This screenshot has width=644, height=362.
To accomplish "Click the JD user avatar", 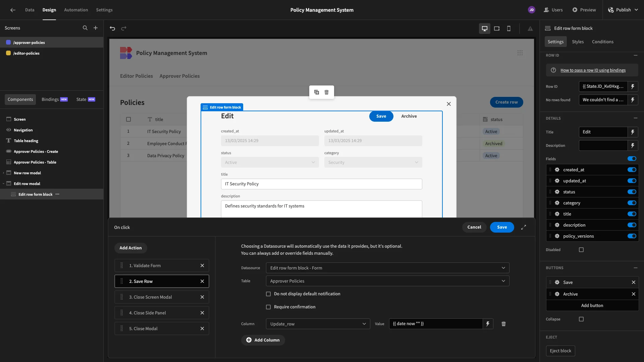I will tap(532, 10).
